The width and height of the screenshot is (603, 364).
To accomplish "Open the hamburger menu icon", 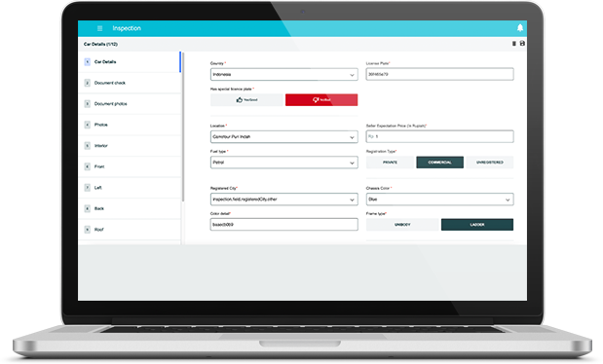I will (x=99, y=28).
